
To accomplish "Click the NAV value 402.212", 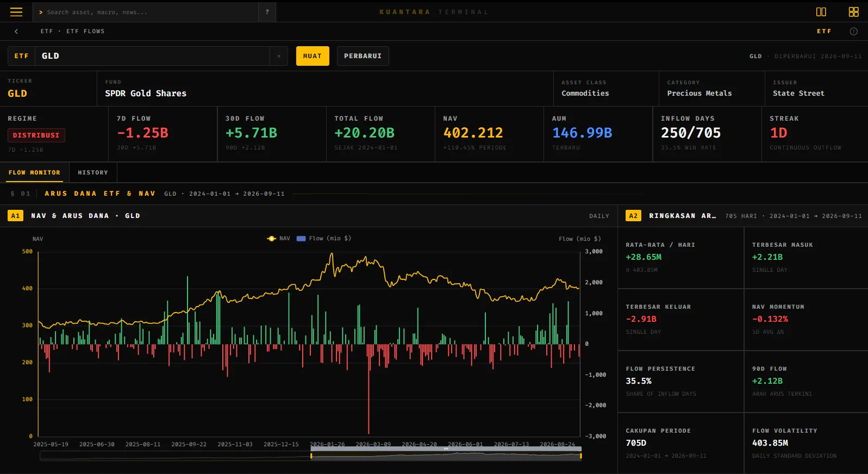I will point(473,133).
